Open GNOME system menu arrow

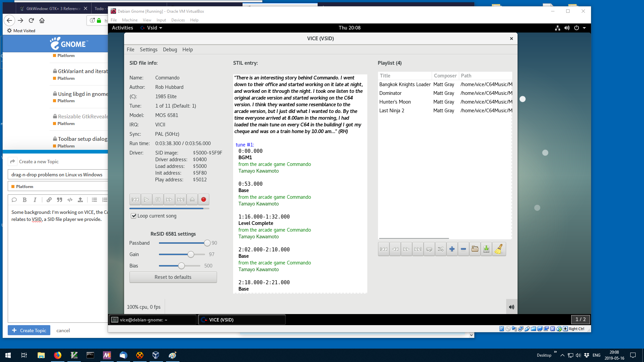tap(584, 28)
